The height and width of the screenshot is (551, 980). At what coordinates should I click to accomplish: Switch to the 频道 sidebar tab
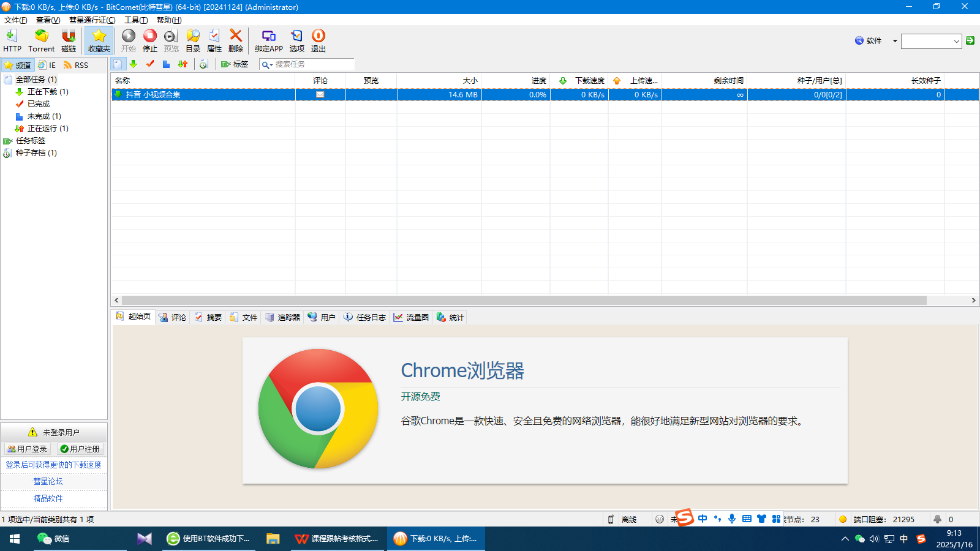coord(17,65)
